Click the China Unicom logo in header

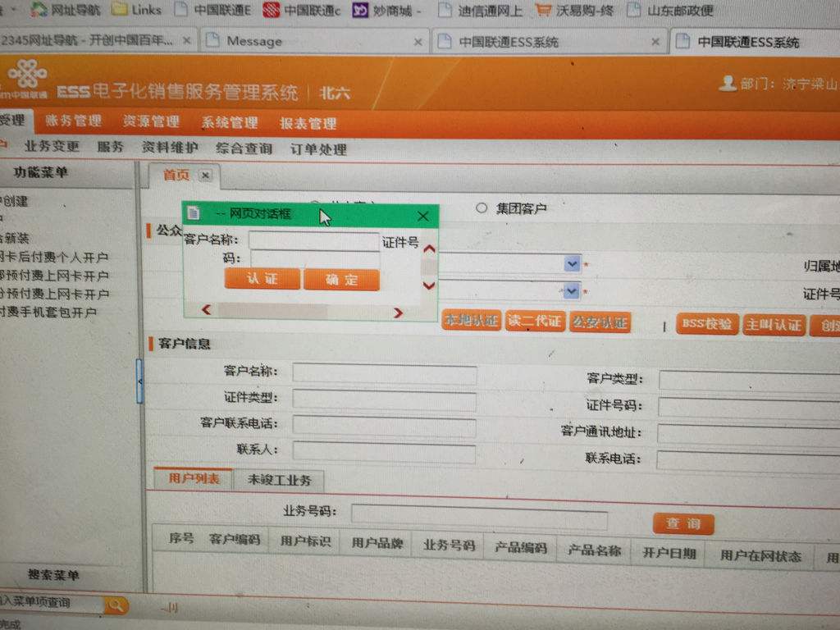point(27,75)
